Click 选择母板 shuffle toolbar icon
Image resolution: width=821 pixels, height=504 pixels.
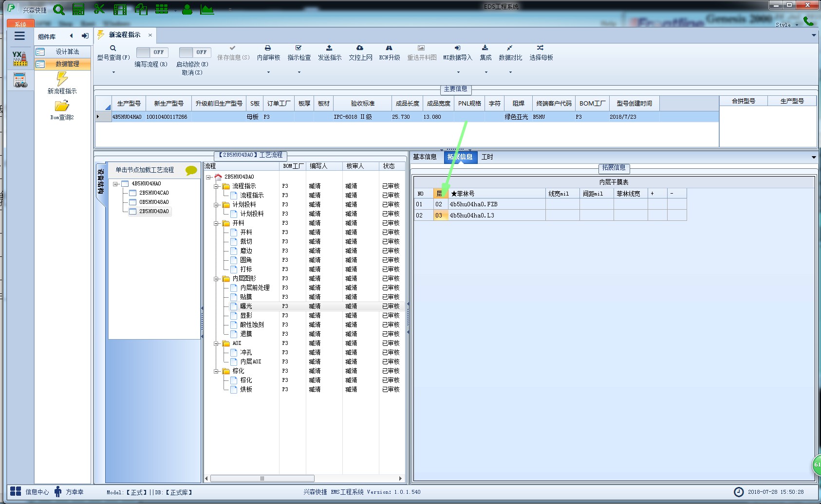pos(540,48)
